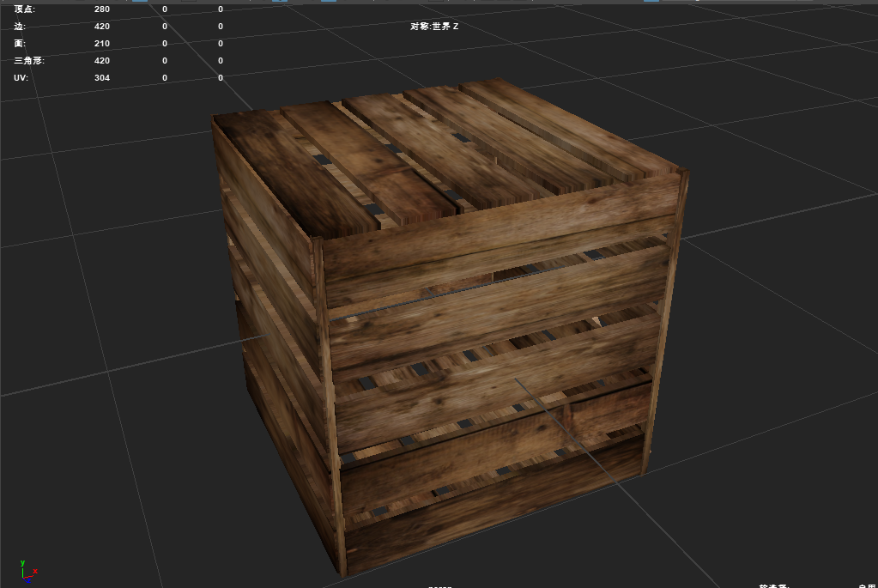
Task: Click the vertex count value 280
Action: [102, 9]
